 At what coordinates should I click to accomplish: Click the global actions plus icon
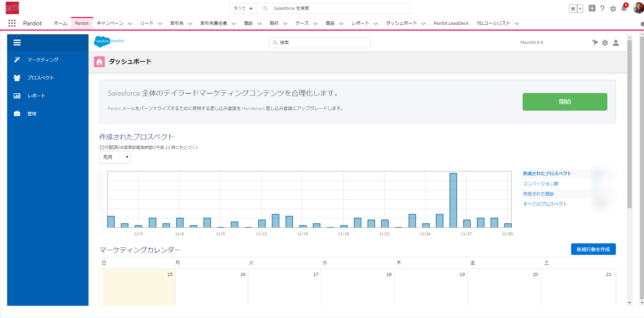(592, 8)
